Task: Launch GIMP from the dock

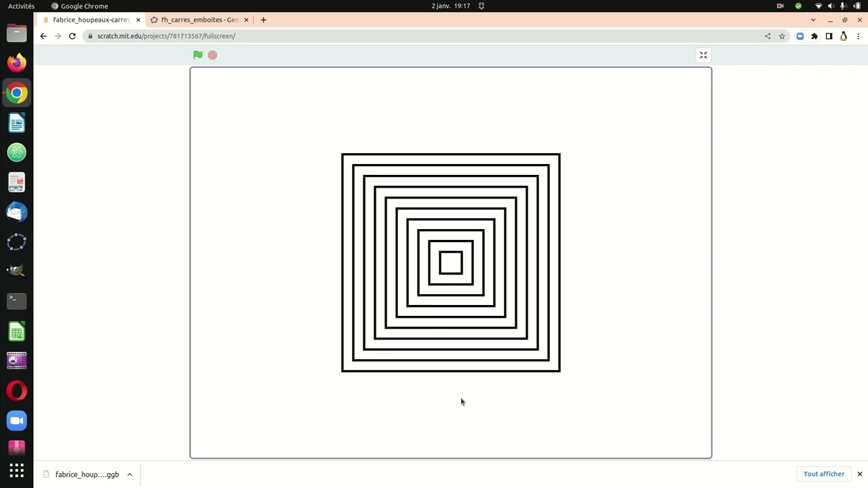Action: 16,271
